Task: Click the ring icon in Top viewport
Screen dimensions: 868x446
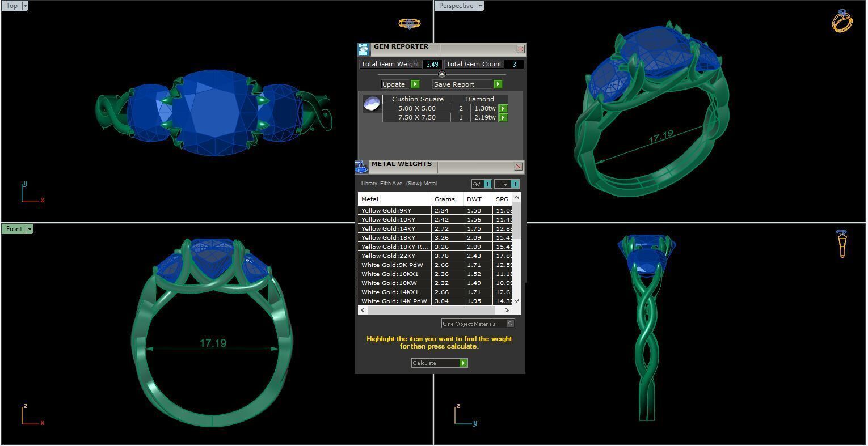Action: (410, 23)
